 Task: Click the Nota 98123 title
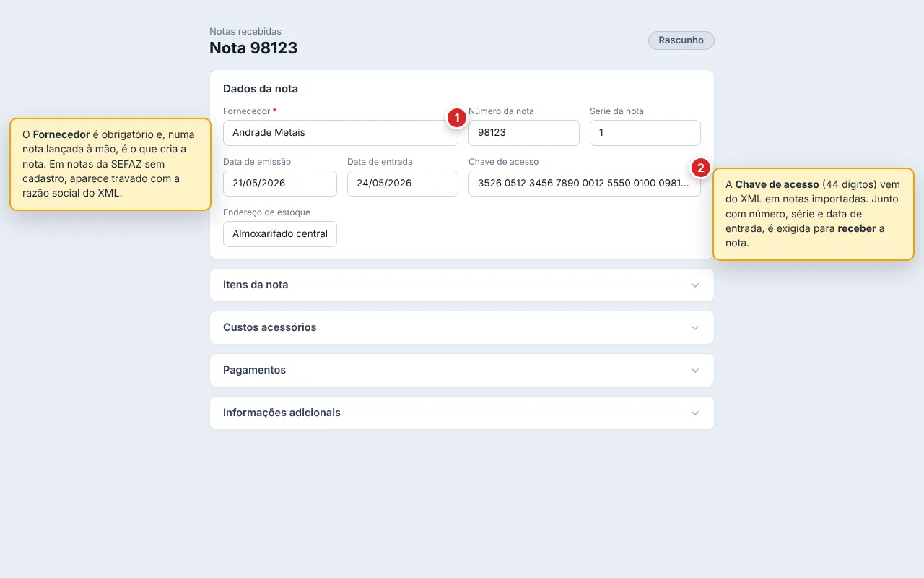pos(253,48)
